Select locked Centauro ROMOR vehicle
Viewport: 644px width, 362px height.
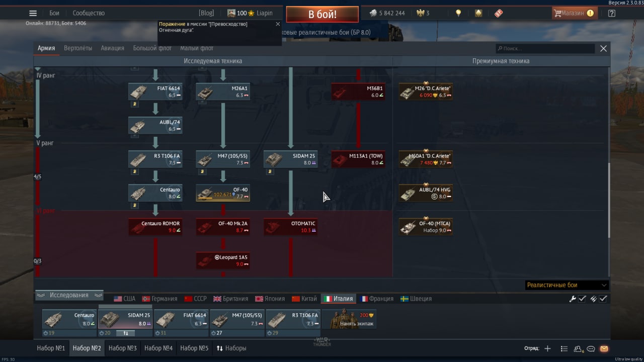tap(155, 227)
